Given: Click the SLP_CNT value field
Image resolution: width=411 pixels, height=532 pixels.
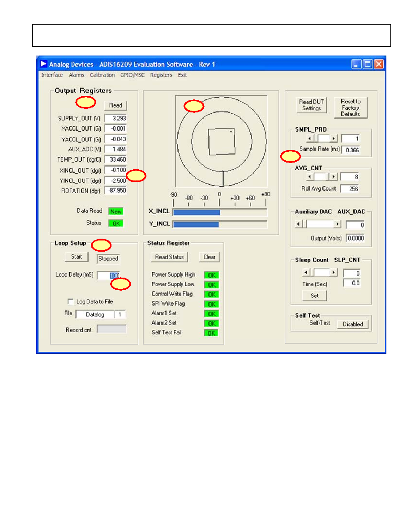Looking at the screenshot, I should pos(351,273).
